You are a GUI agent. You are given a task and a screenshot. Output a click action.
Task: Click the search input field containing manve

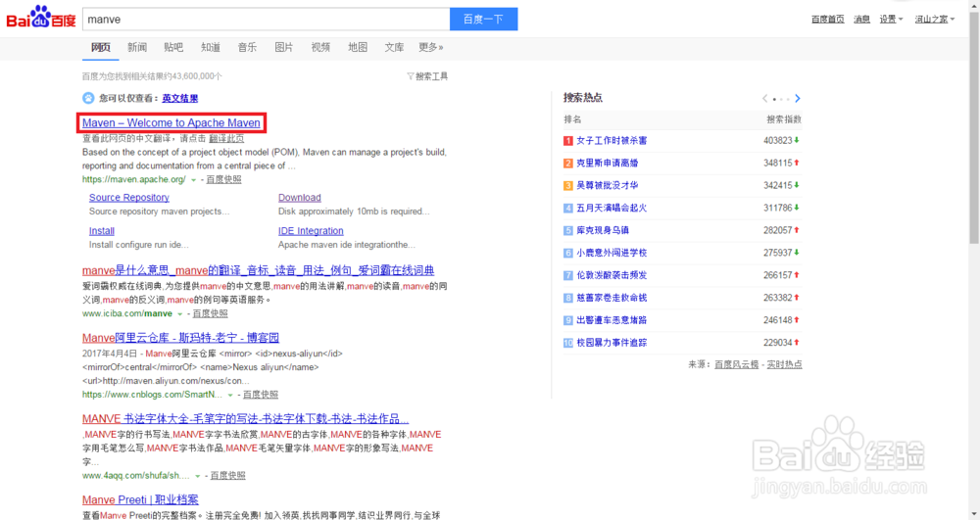click(267, 20)
